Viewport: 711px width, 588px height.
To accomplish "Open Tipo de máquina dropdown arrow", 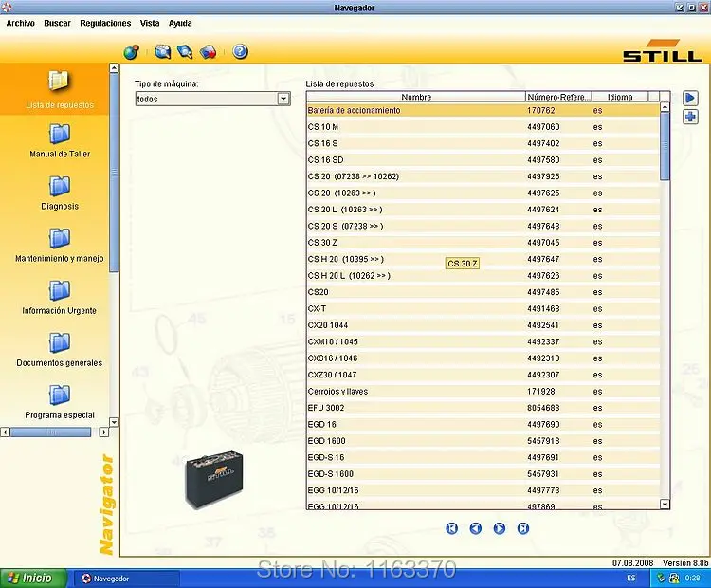I will [x=283, y=99].
